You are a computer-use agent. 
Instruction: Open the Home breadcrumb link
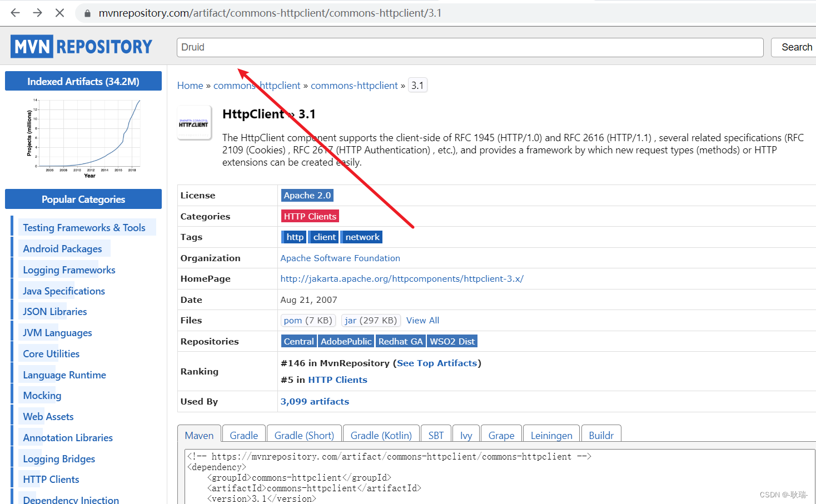click(190, 86)
